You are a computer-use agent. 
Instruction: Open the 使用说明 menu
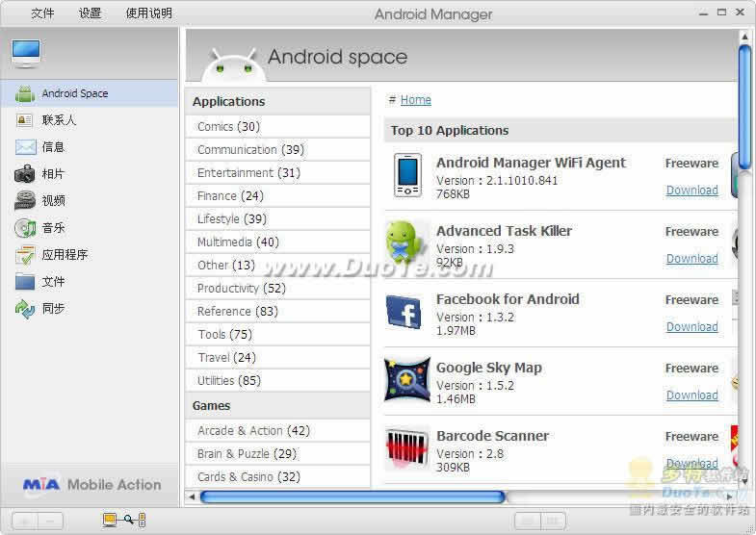[x=149, y=13]
